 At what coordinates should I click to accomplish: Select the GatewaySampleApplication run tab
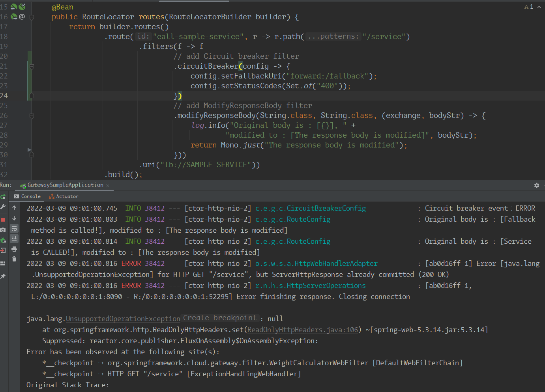click(65, 185)
